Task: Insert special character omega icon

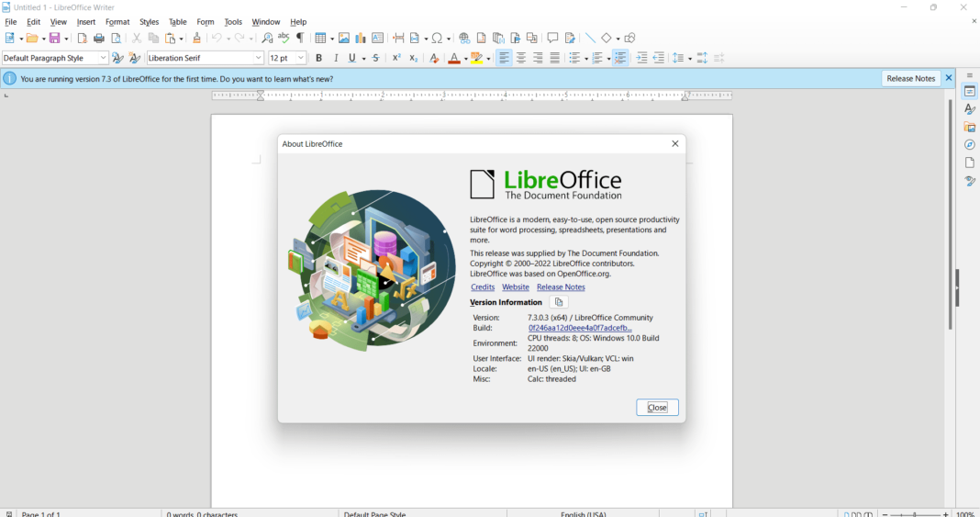Action: (437, 39)
